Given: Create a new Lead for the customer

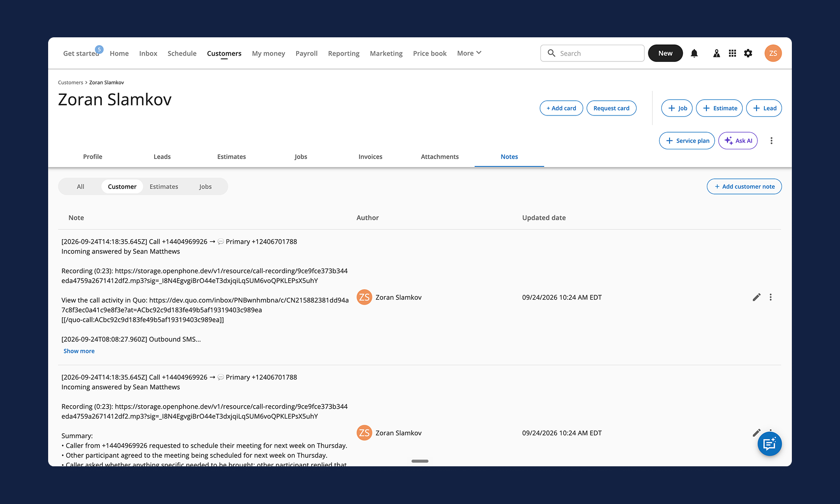Looking at the screenshot, I should tap(764, 108).
